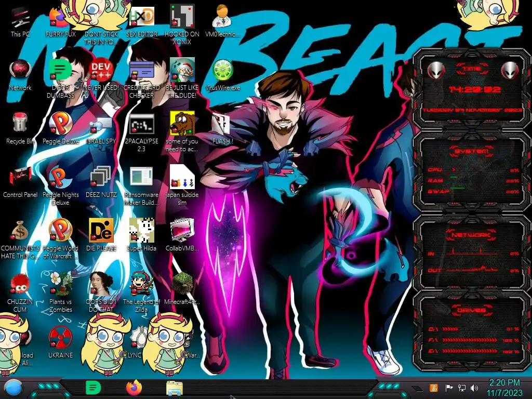
Task: Click the network tray icon
Action: click(462, 388)
